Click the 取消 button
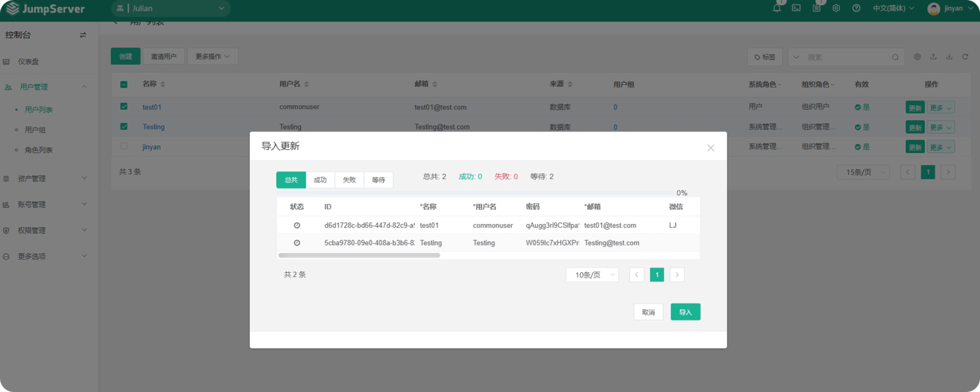Screen dimensions: 980x392 pos(649,312)
